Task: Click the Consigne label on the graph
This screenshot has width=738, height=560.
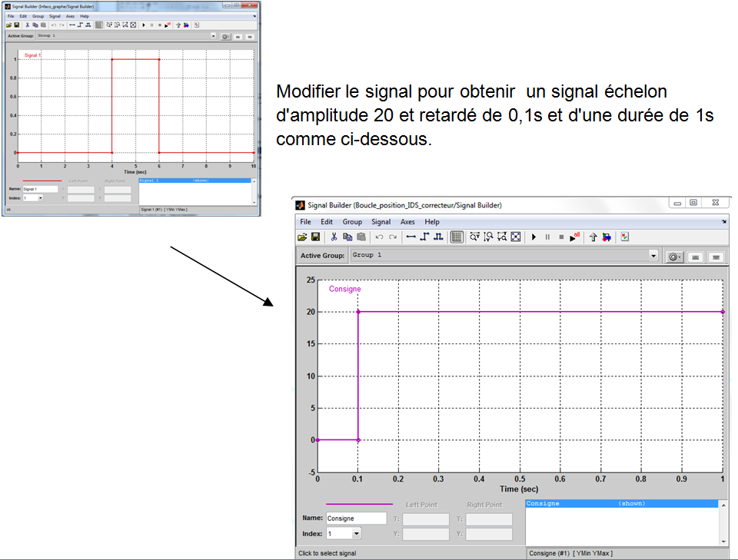Action: [344, 289]
